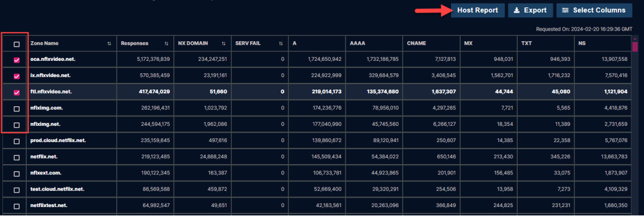
Task: Click the nflxext.com. zone name
Action: point(46,173)
